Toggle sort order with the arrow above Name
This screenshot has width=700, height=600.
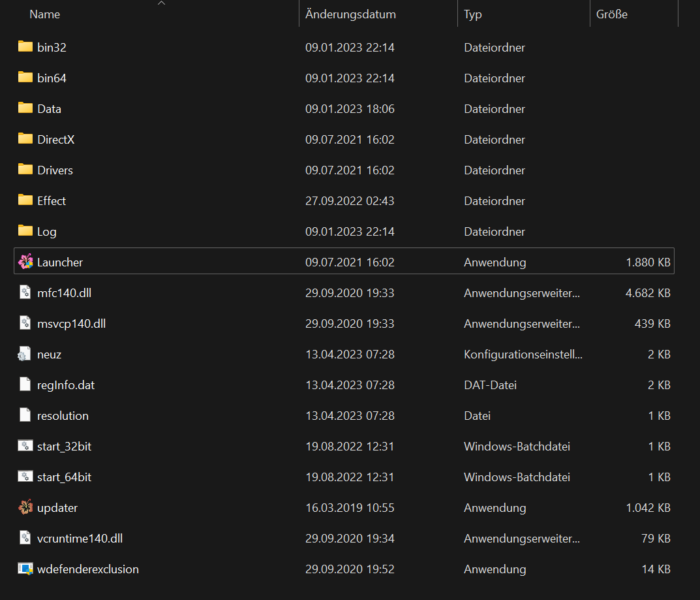coord(162,3)
